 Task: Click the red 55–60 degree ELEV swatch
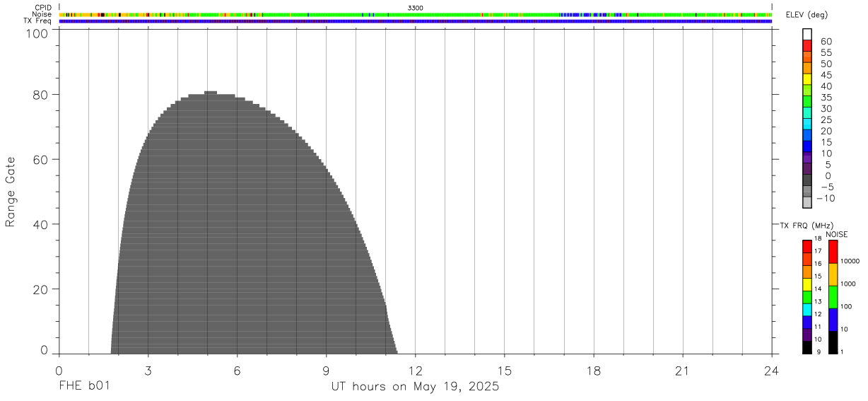pyautogui.click(x=807, y=45)
